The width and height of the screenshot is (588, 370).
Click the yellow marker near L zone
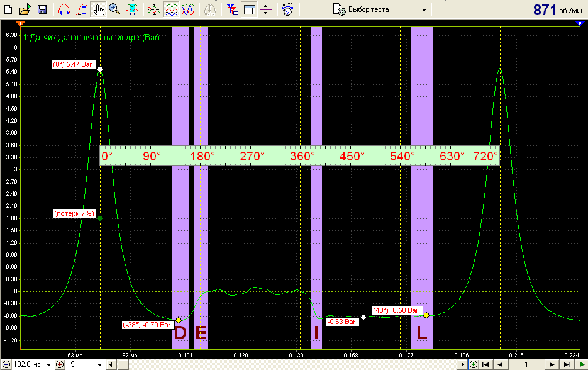click(426, 315)
